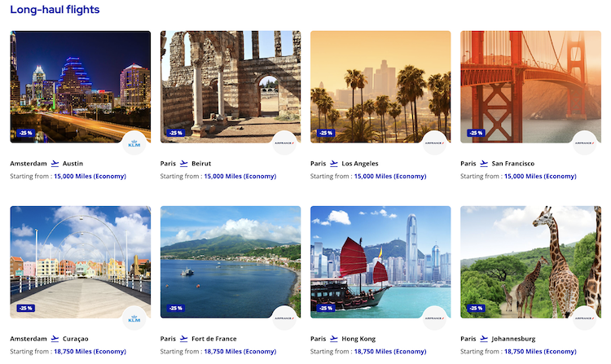The width and height of the screenshot is (611, 364).
Task: Click the plane icon between Paris and Fort de France
Action: point(184,339)
